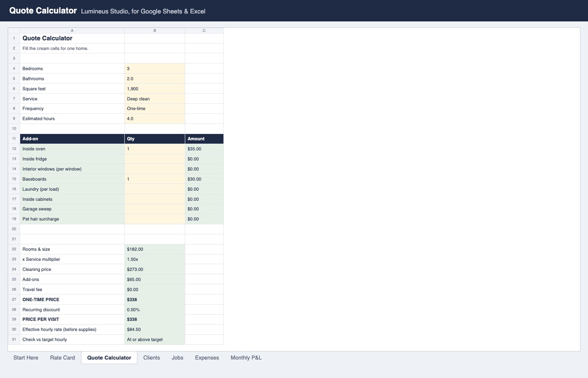Select the Cleaning price value $273.00

(x=155, y=269)
